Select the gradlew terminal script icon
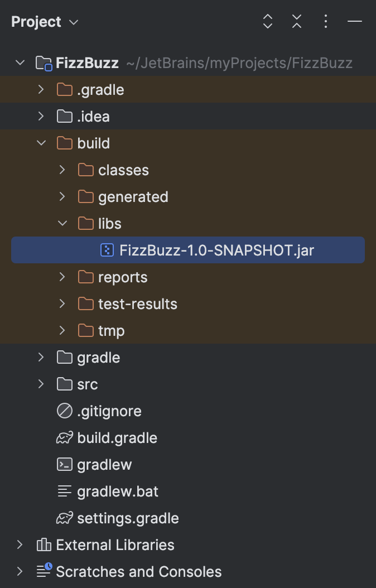The width and height of the screenshot is (376, 588). (65, 465)
